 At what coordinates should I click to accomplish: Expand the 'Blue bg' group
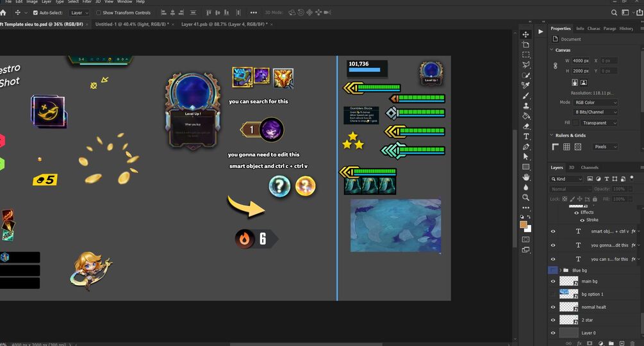(x=560, y=270)
